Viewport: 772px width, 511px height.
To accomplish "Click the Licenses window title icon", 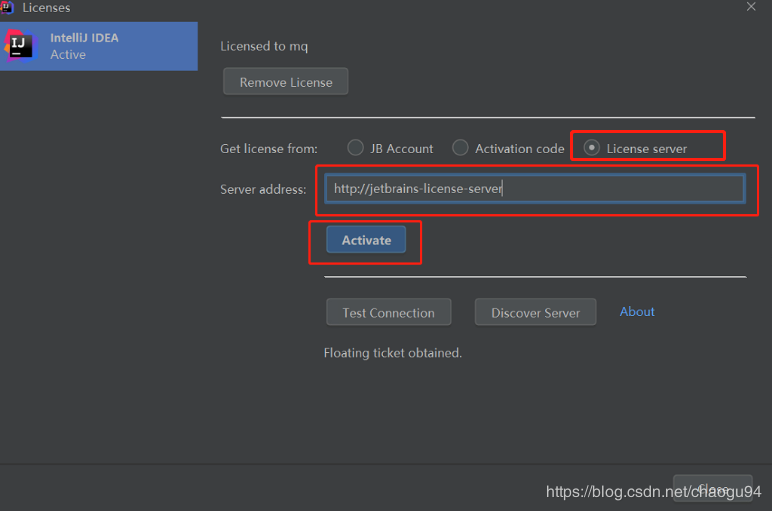I will pyautogui.click(x=7, y=7).
